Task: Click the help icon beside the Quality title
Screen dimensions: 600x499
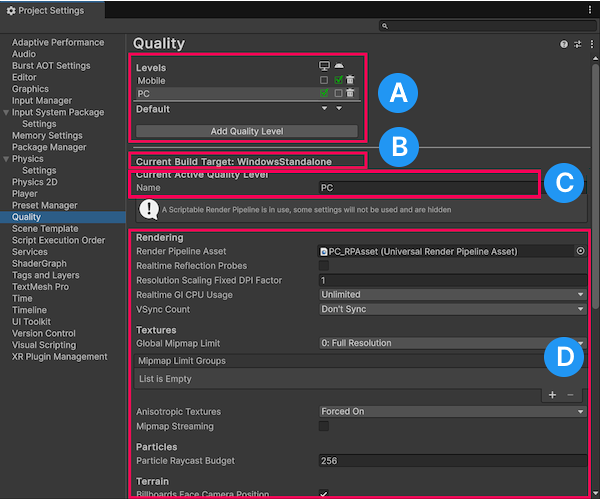Action: click(x=564, y=44)
